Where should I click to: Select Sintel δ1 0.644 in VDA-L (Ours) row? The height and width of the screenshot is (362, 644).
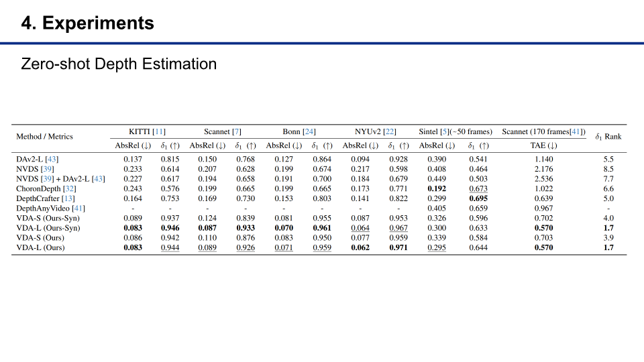(x=478, y=247)
